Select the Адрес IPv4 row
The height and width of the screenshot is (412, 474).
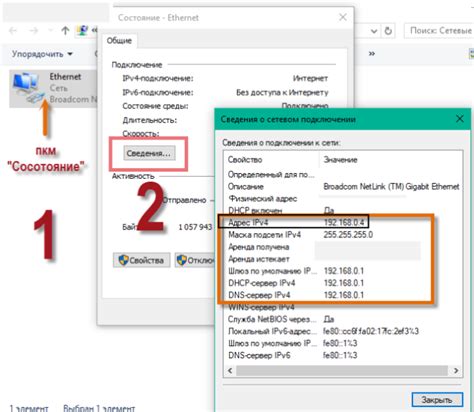coord(343,222)
